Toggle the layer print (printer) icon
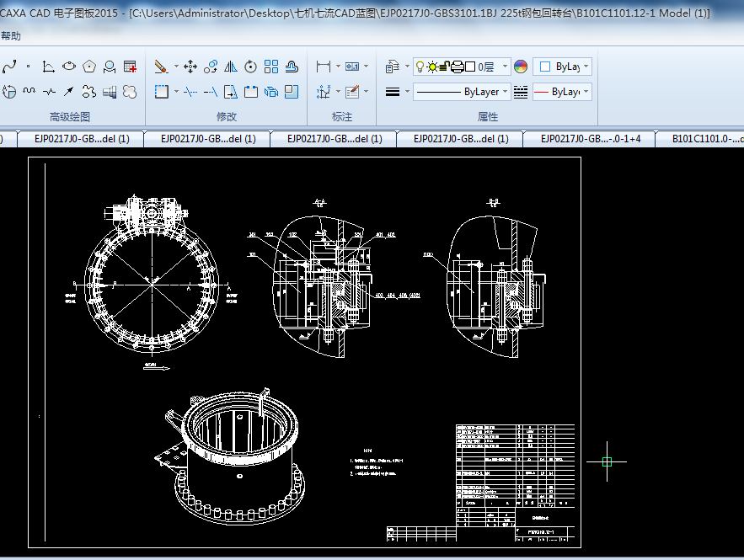Viewport: 744px width, 560px height. (x=458, y=67)
